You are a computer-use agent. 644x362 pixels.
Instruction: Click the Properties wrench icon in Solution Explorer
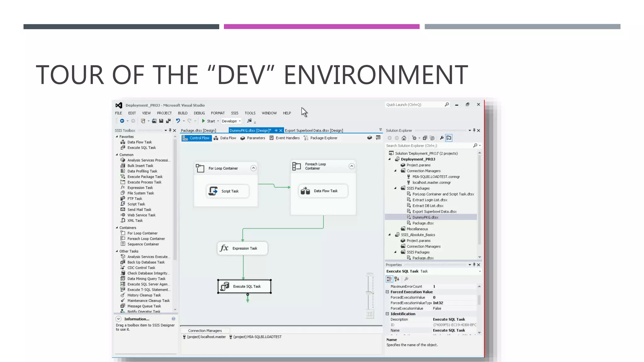441,138
